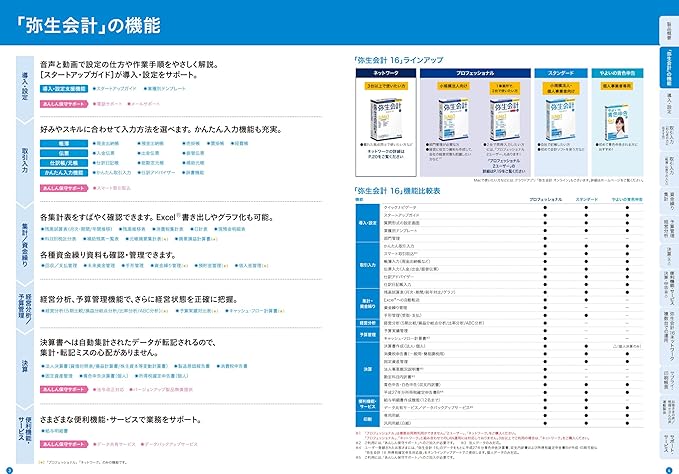Click the キャッシュ・フロー計算書 row in comparison table
Screen dimensions: 679x474
pos(513,338)
